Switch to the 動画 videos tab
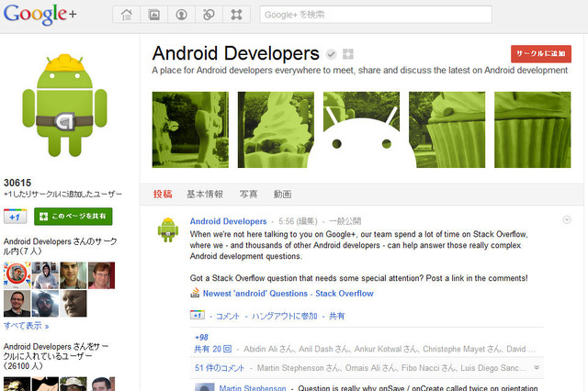The width and height of the screenshot is (588, 391). (x=282, y=194)
